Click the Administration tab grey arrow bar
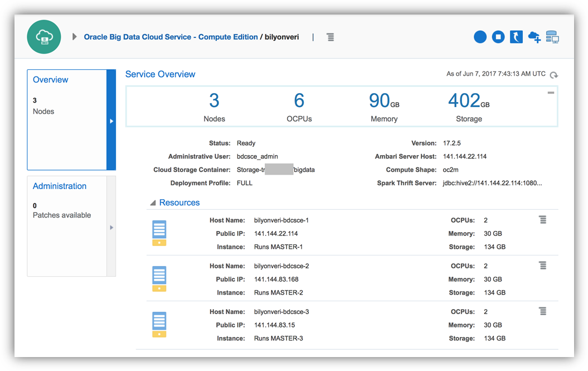 point(111,227)
